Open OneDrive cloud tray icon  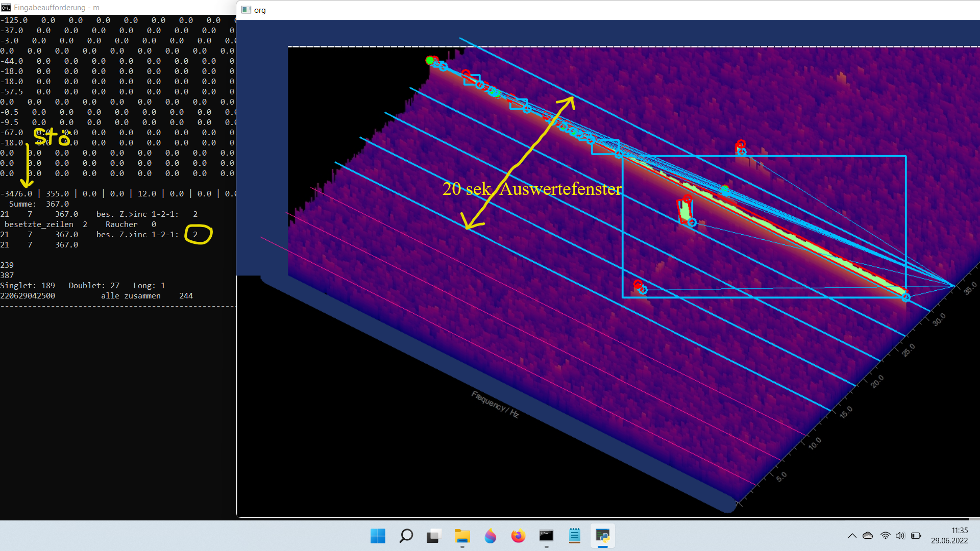pos(868,536)
